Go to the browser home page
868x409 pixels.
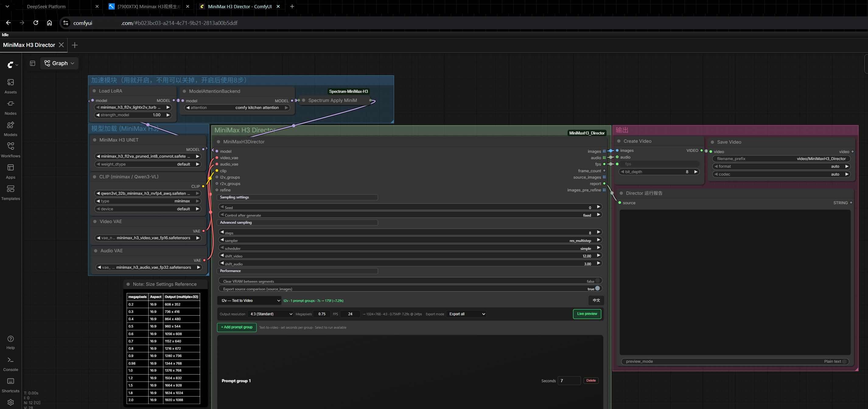coord(50,23)
